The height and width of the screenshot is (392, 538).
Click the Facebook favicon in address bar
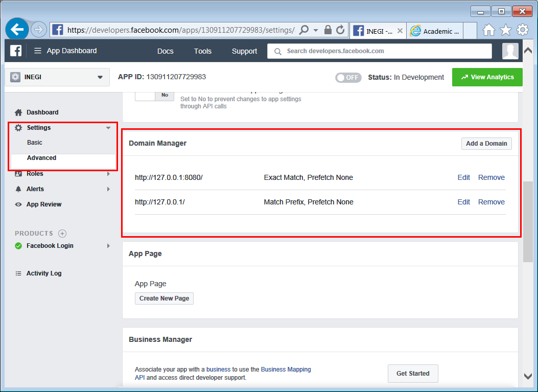(58, 30)
